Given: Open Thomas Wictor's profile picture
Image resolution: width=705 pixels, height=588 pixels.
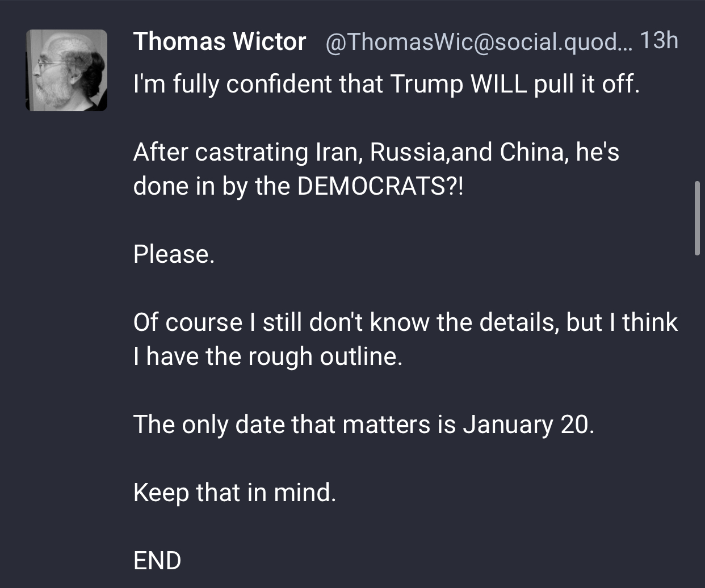Looking at the screenshot, I should click(66, 70).
